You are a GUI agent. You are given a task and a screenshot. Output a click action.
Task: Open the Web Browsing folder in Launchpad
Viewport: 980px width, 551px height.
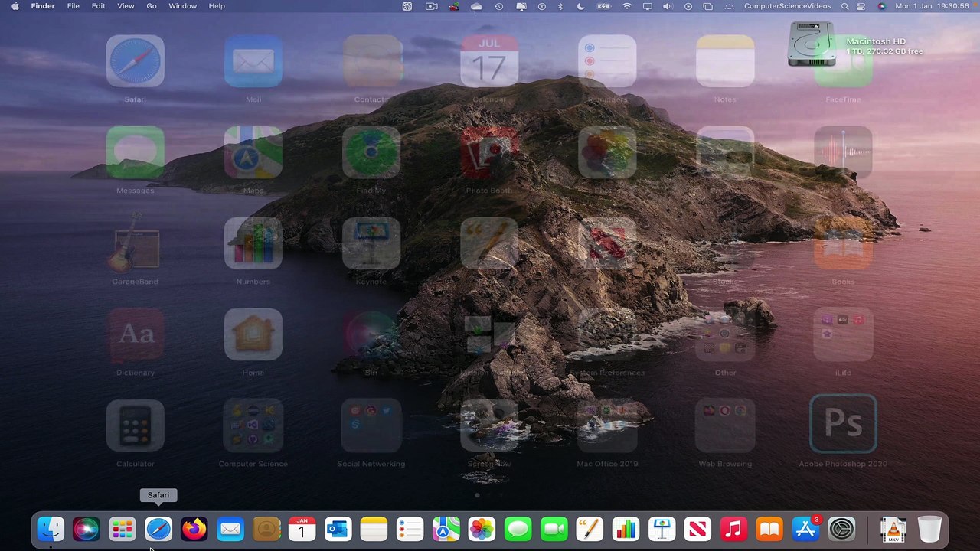tap(725, 425)
